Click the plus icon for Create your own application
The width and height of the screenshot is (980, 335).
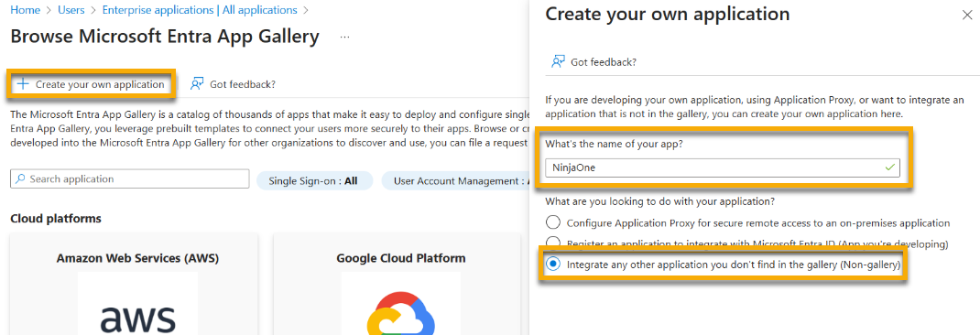pyautogui.click(x=23, y=84)
